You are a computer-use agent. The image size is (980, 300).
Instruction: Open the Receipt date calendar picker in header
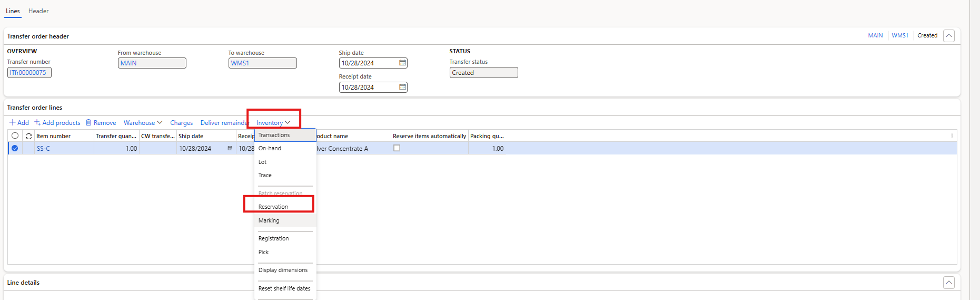(x=402, y=87)
